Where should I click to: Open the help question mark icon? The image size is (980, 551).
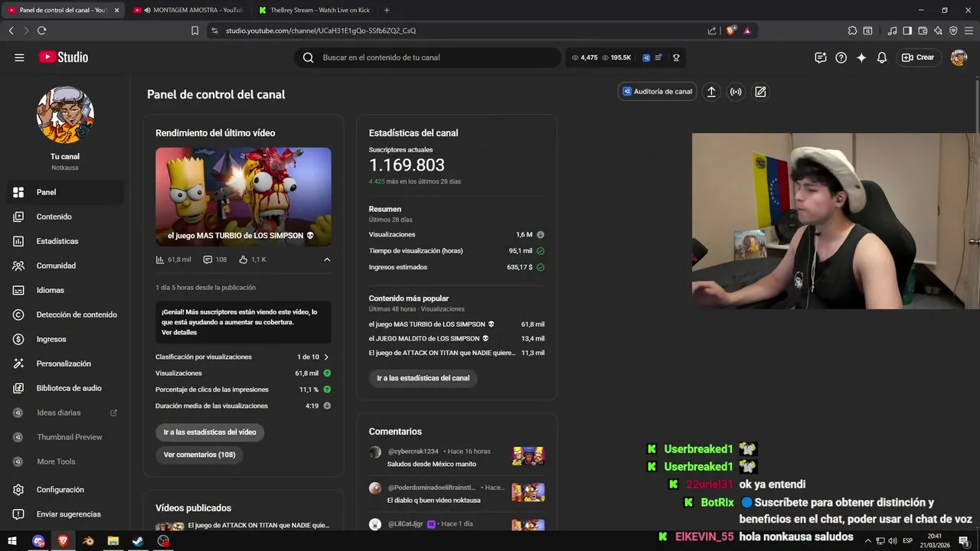(x=841, y=57)
